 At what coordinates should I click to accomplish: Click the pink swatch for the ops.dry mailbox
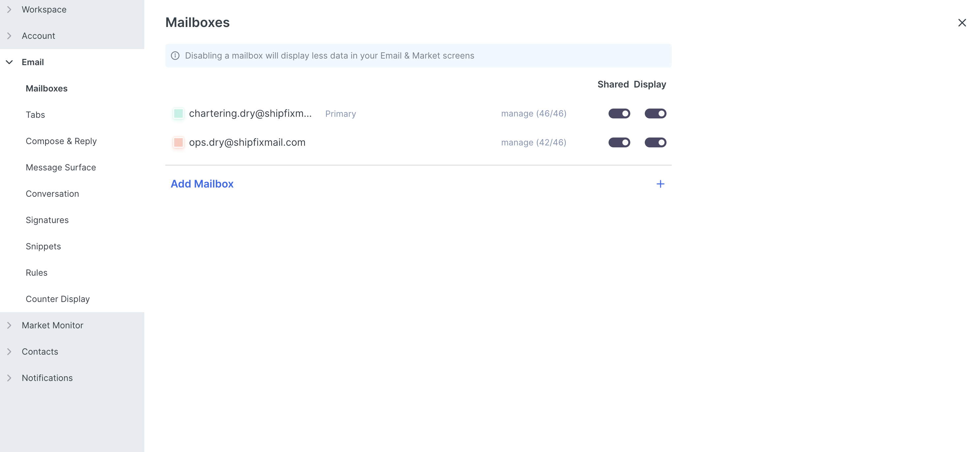[178, 142]
